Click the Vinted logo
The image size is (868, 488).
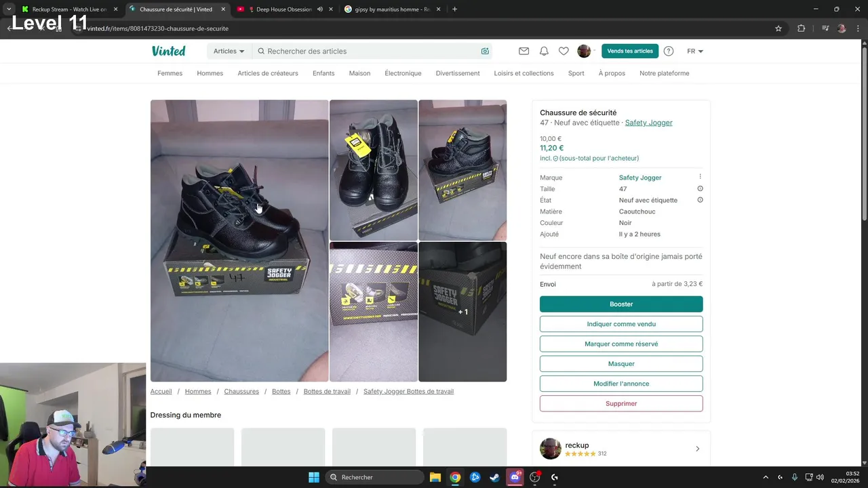[168, 51]
